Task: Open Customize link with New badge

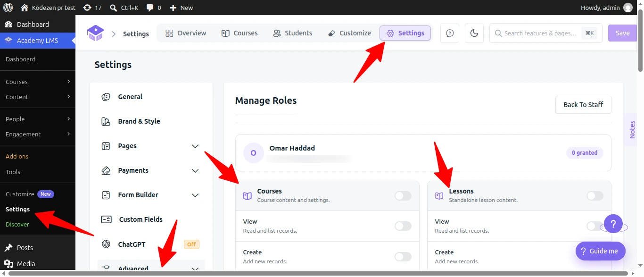Action: coord(30,194)
